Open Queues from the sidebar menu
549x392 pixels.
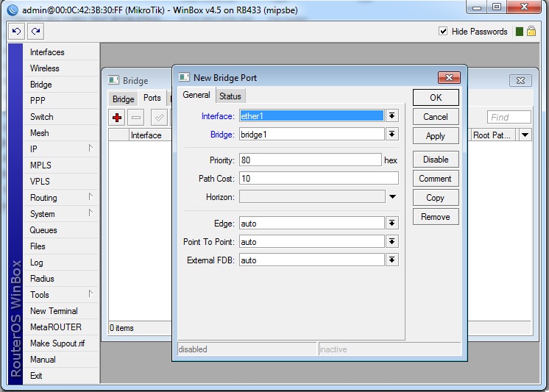coord(61,230)
